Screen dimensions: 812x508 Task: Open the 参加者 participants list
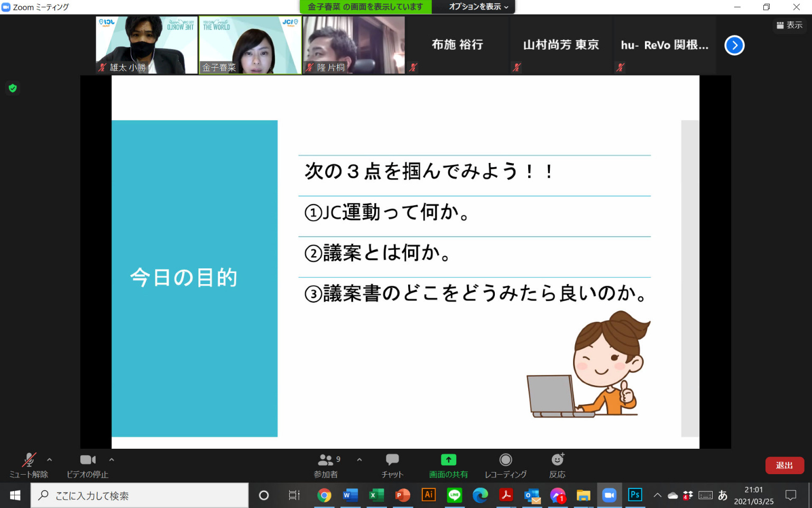(326, 465)
